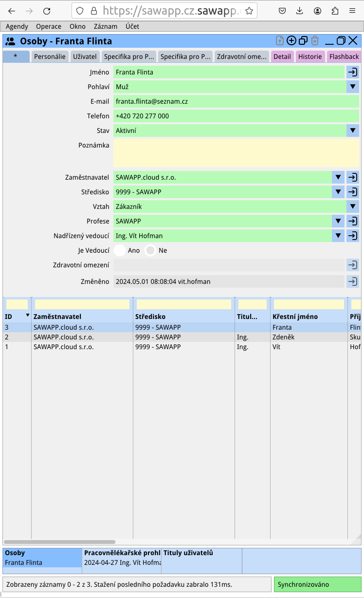Click the duplicate record icon
The image size is (364, 598).
303,41
